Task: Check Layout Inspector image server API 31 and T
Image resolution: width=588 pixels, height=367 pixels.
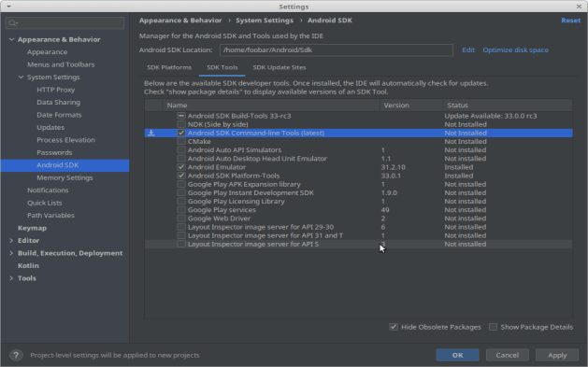Action: click(181, 235)
